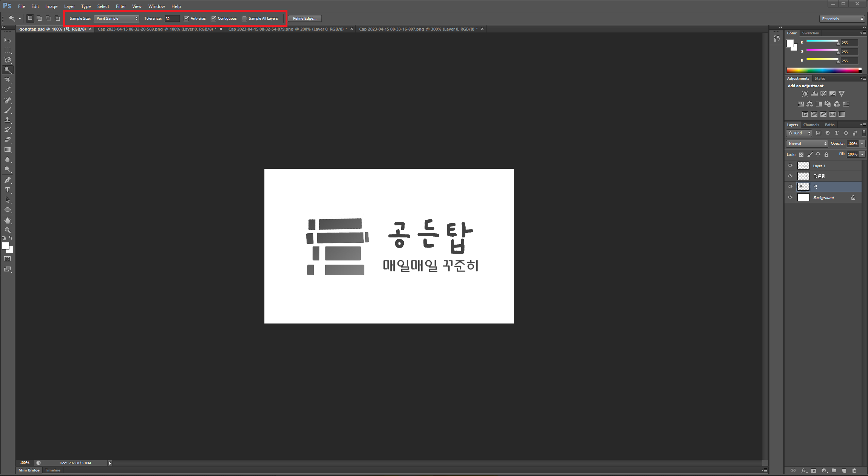The height and width of the screenshot is (476, 868).
Task: Open the Sample Size dropdown
Action: pos(116,18)
